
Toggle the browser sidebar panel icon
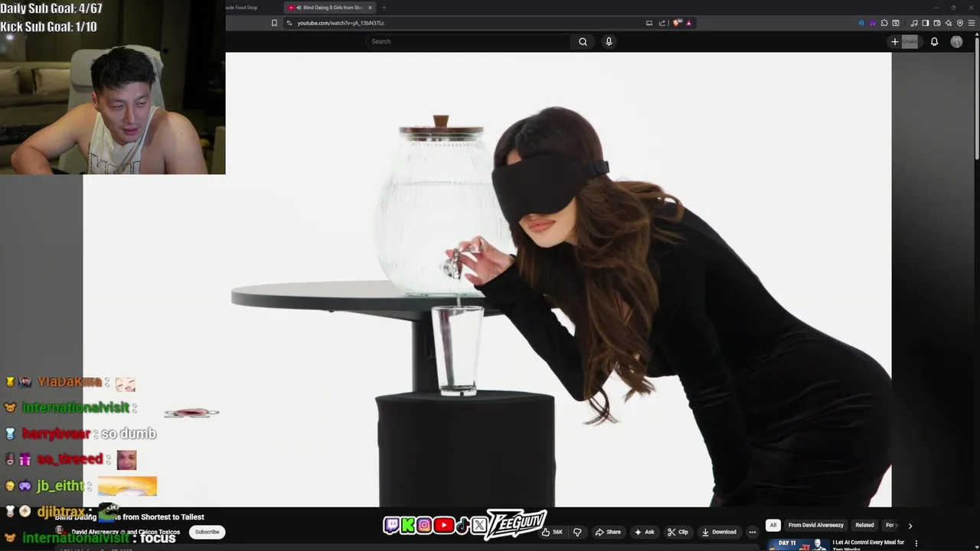coord(925,23)
